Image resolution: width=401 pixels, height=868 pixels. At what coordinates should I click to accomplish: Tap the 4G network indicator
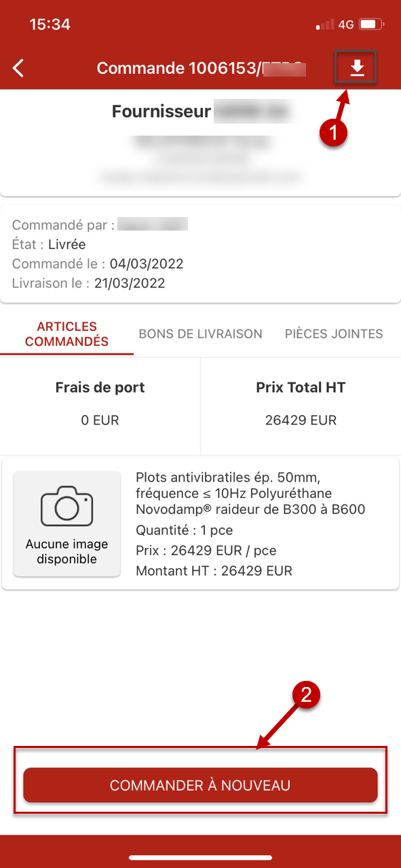[346, 25]
